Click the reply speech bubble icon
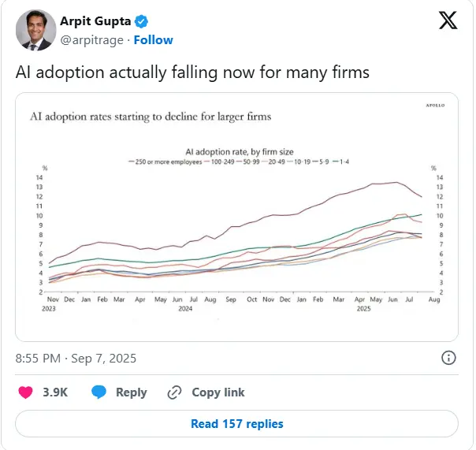 pos(99,392)
